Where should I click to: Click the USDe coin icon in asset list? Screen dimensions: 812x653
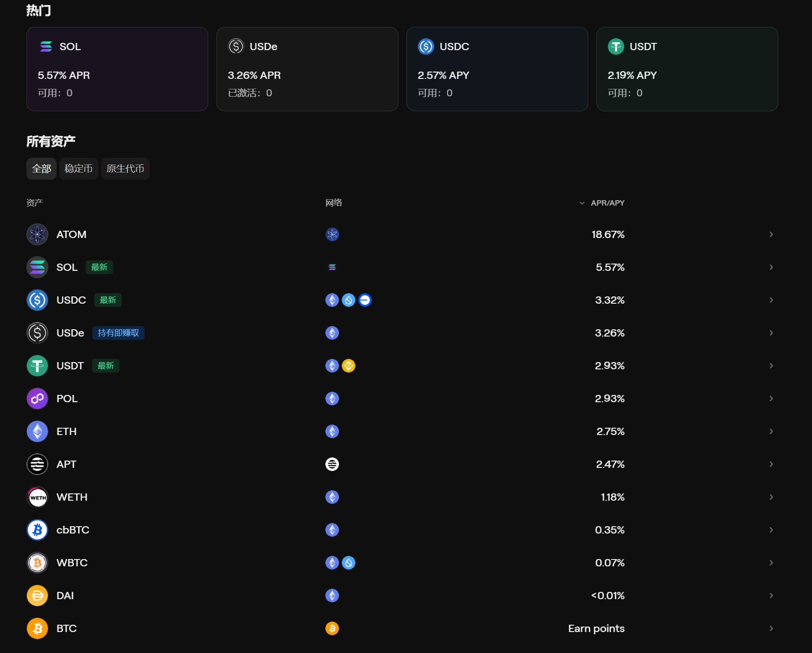(x=37, y=333)
